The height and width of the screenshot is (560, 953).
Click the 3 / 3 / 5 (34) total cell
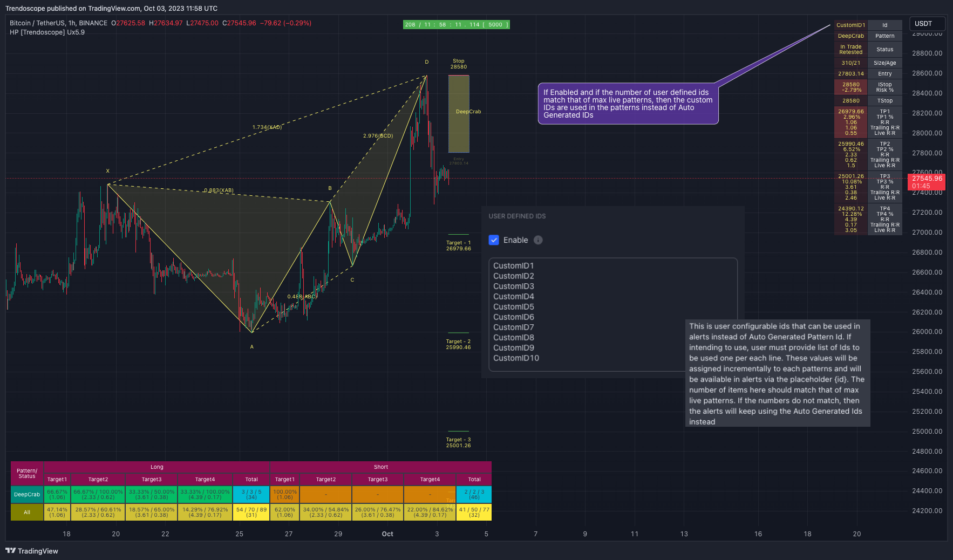coord(251,495)
